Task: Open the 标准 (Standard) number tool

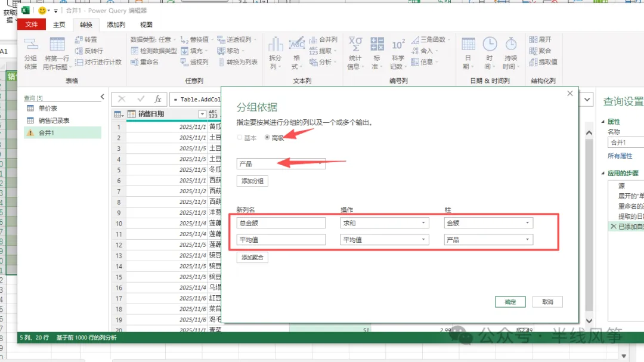Action: point(377,54)
